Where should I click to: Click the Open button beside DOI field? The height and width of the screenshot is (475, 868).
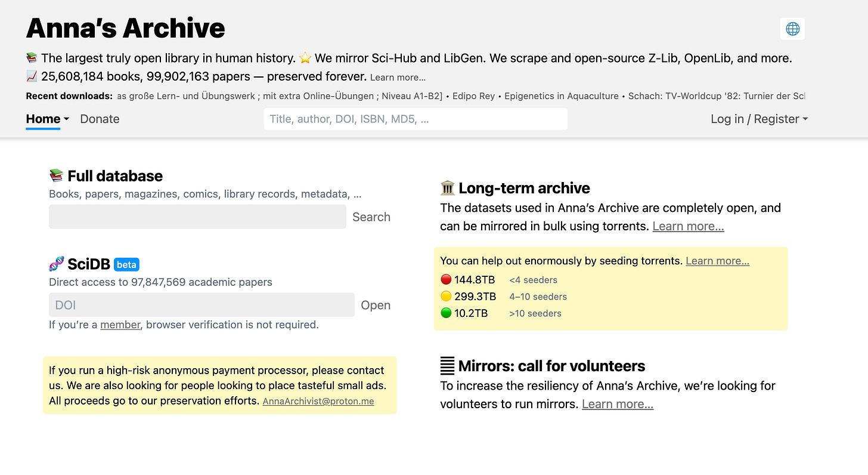point(376,305)
